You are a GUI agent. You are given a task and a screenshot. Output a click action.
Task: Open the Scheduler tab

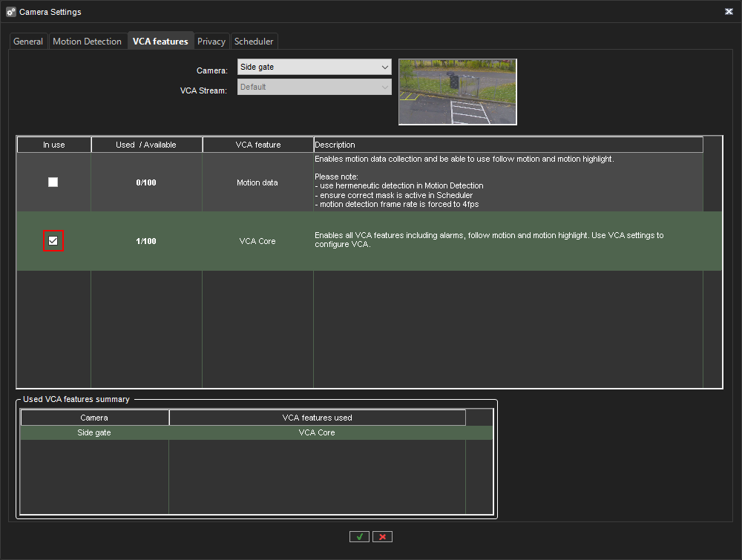point(254,41)
